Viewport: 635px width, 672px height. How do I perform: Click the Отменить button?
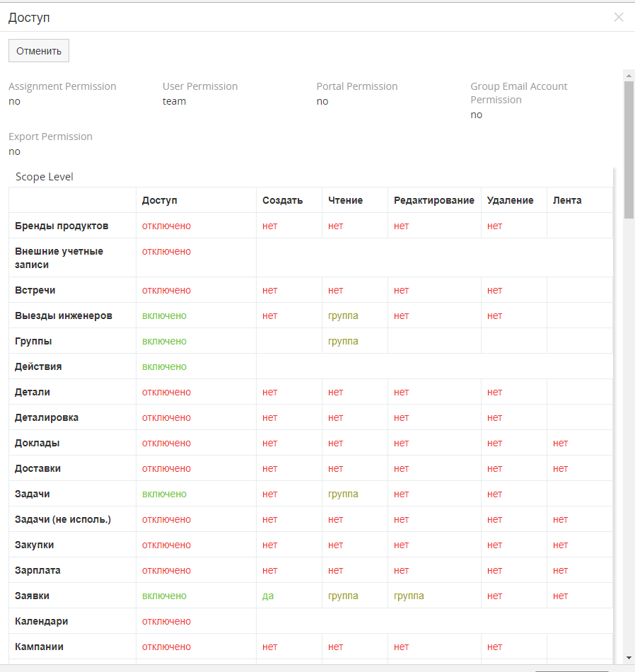click(x=39, y=51)
